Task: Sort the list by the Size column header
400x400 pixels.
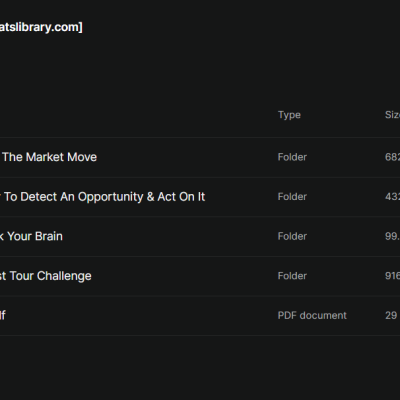Action: [x=392, y=115]
